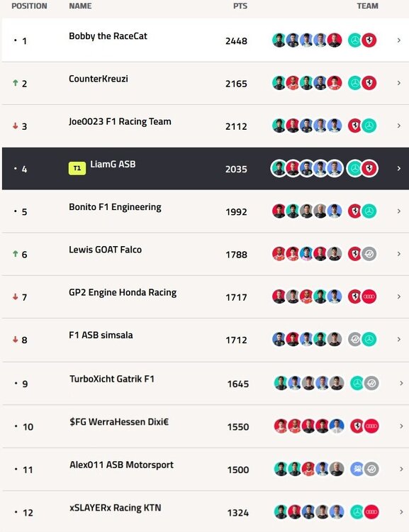Image resolution: width=409 pixels, height=532 pixels.
Task: Open CounterKreuzi team name
Action: click(99, 79)
